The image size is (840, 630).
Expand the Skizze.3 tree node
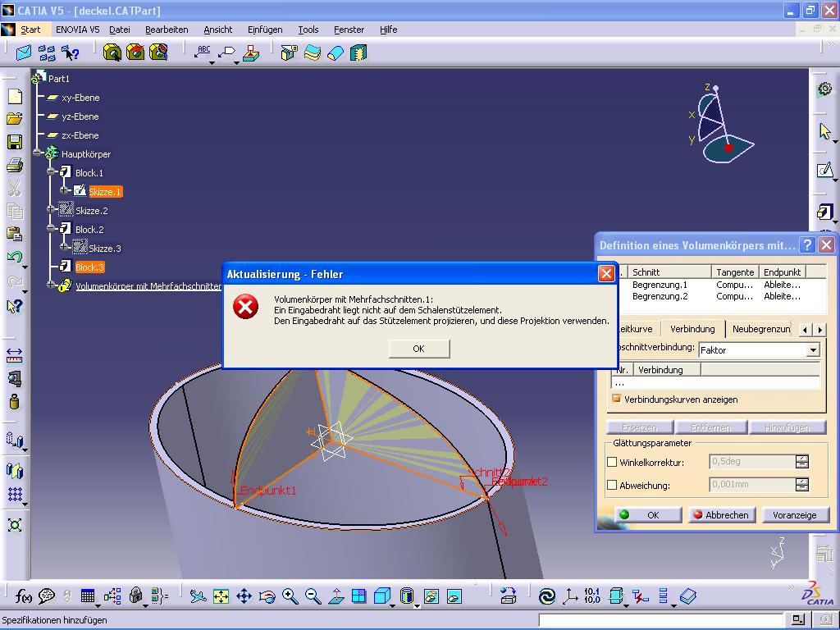pos(64,248)
